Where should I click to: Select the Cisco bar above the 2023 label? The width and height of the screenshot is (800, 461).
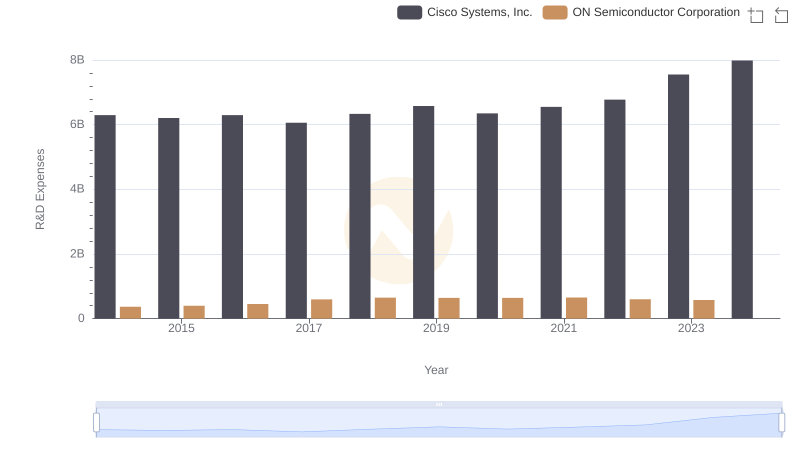(x=678, y=196)
